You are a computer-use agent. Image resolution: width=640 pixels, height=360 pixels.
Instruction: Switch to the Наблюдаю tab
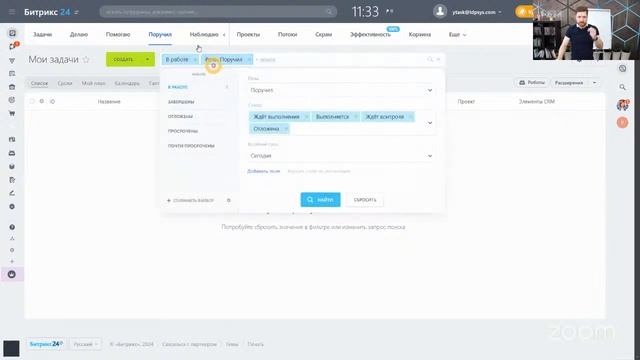204,35
